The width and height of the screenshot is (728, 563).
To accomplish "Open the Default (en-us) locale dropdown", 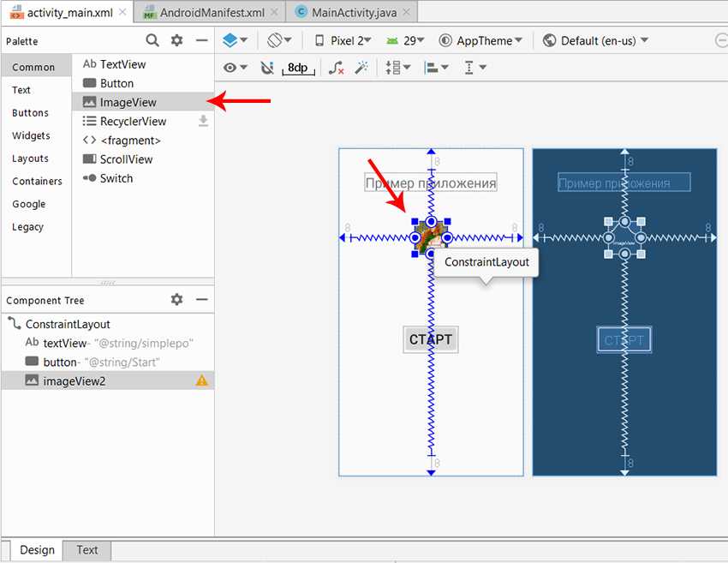I will 596,40.
